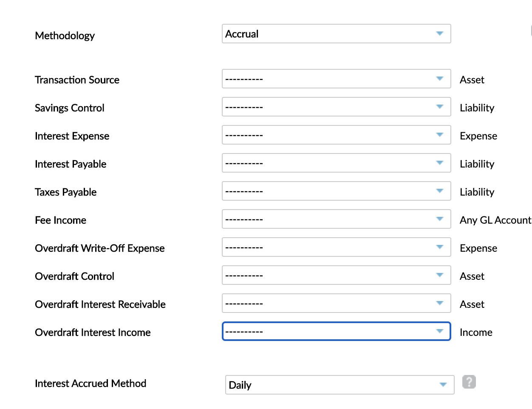Viewport: 532px width, 409px height.
Task: Open the Interest Expense dropdown
Action: [x=336, y=135]
